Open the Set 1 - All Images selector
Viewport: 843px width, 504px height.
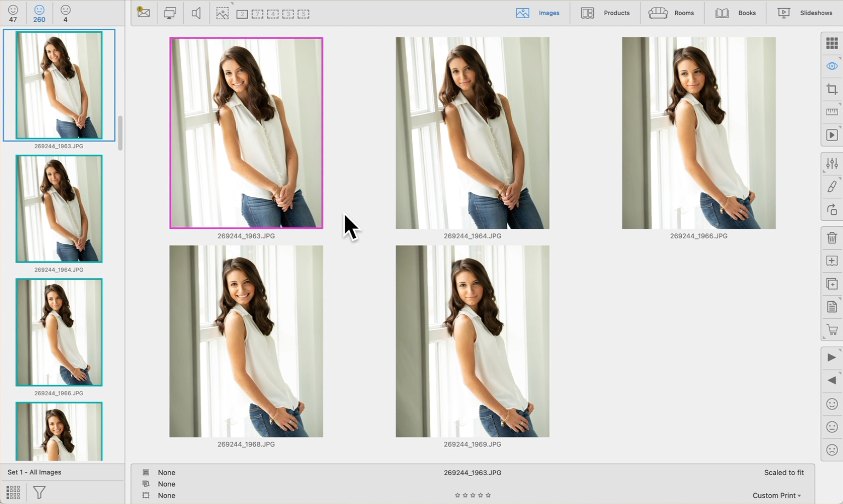click(x=34, y=472)
